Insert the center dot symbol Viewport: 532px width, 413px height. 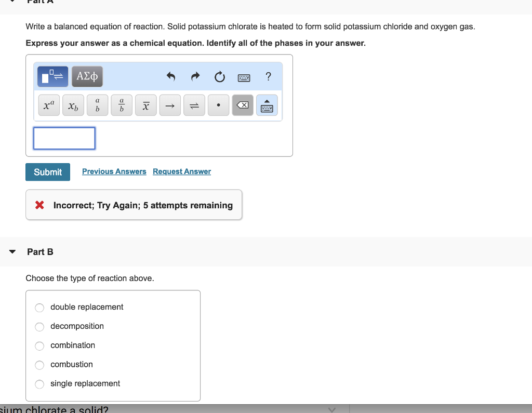click(218, 105)
